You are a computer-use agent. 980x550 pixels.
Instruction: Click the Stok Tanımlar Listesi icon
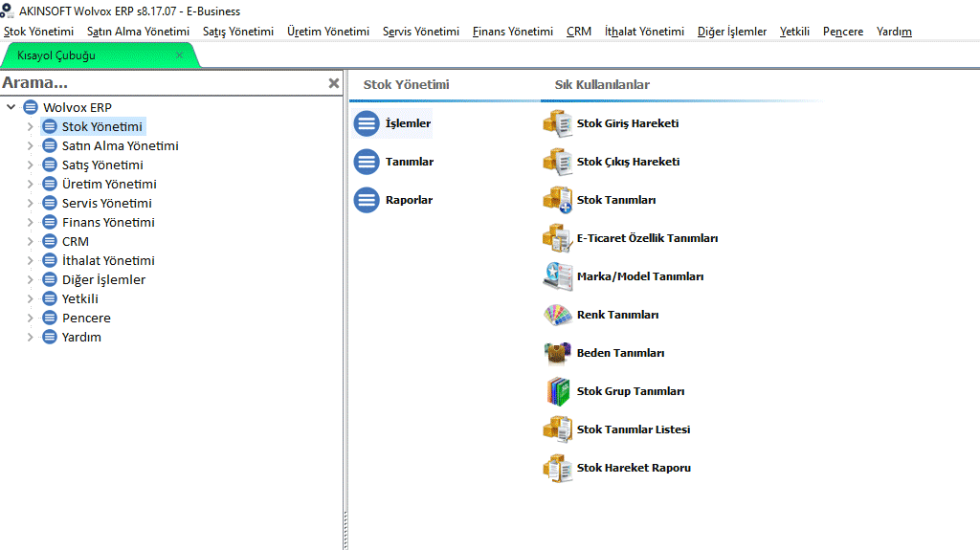point(558,429)
